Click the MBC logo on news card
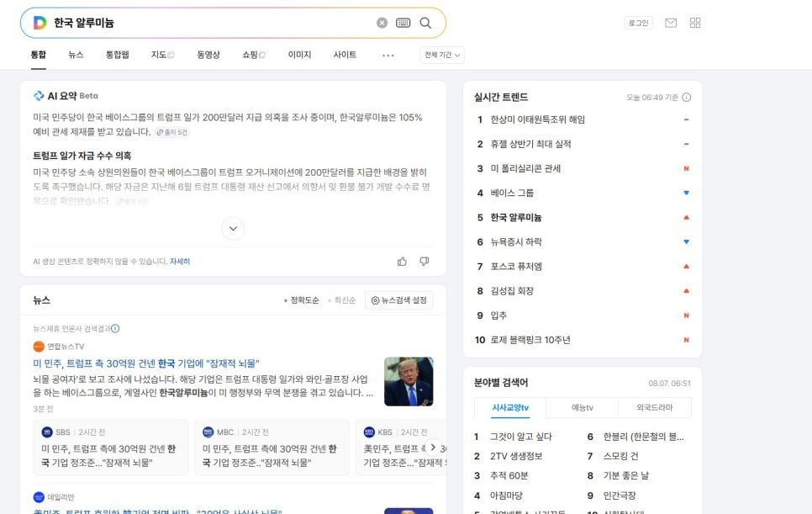The height and width of the screenshot is (514, 812). (208, 432)
